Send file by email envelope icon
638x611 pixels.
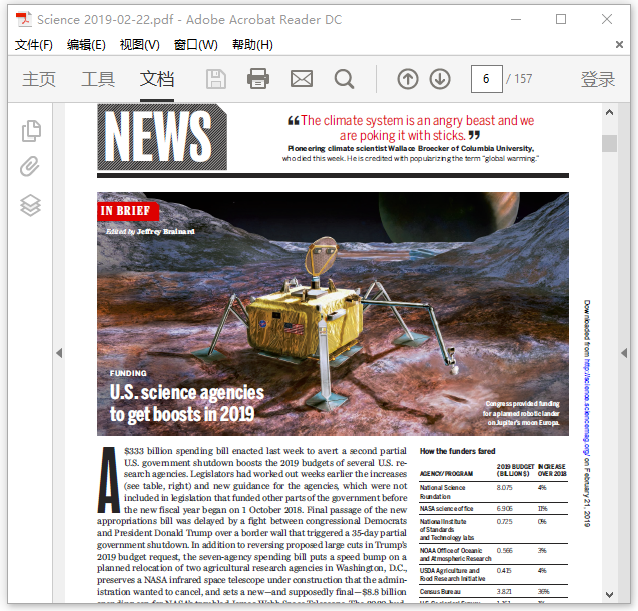(x=302, y=79)
